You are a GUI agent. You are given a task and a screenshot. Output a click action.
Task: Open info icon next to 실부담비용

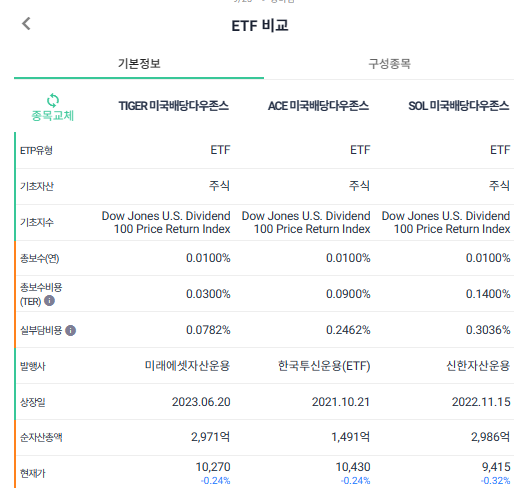[70, 331]
